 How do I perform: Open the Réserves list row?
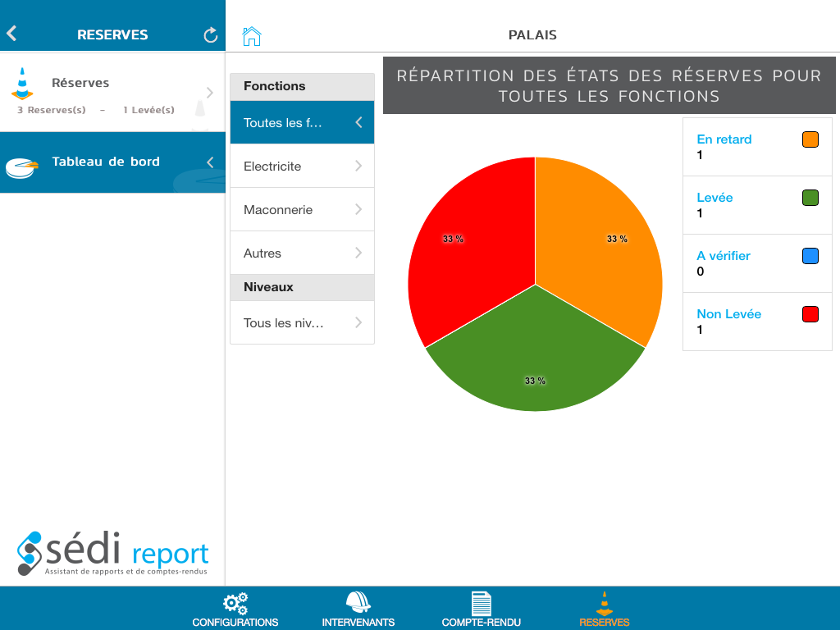tap(112, 92)
